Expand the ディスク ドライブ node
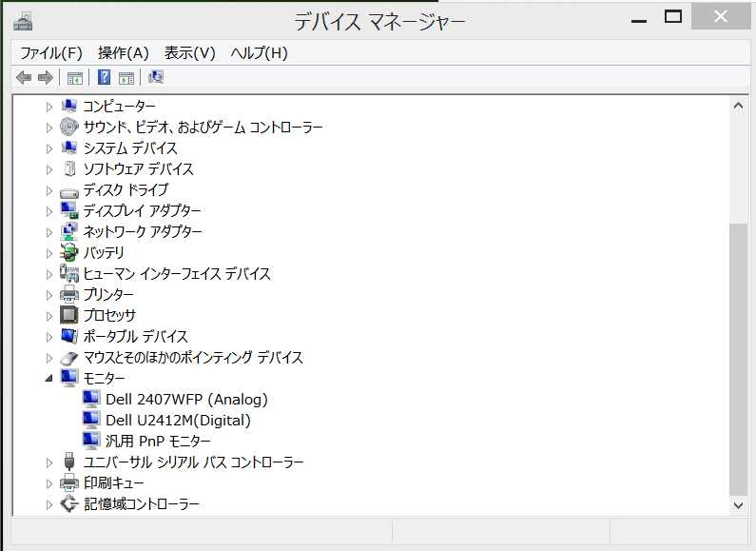 coord(49,190)
